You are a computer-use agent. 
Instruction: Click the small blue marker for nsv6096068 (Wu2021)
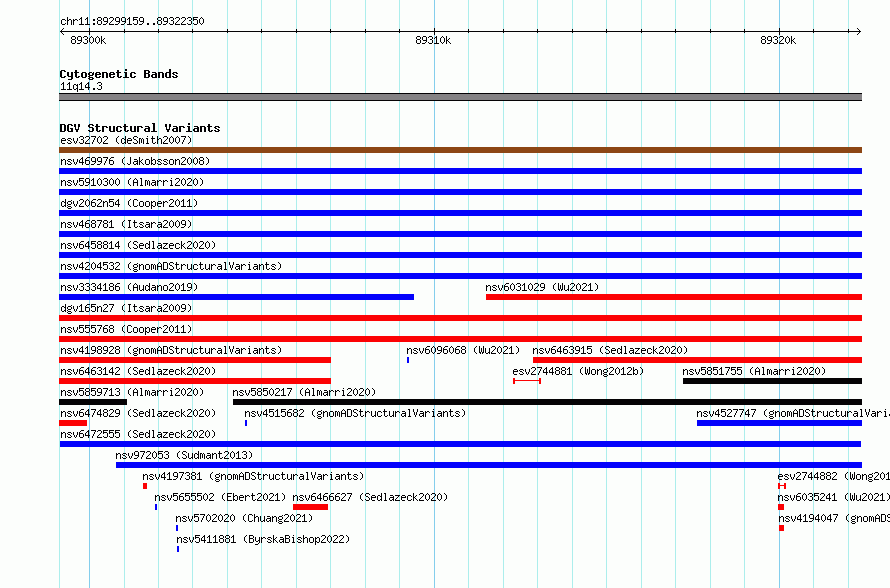(408, 360)
